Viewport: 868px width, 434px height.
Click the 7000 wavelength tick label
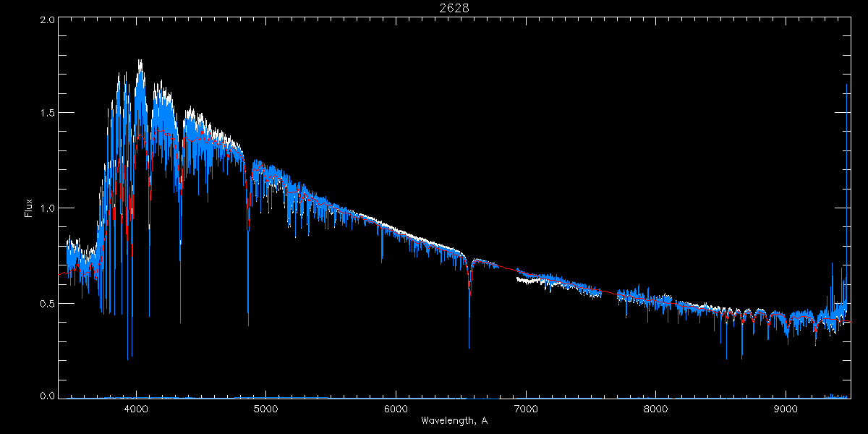[x=526, y=407]
